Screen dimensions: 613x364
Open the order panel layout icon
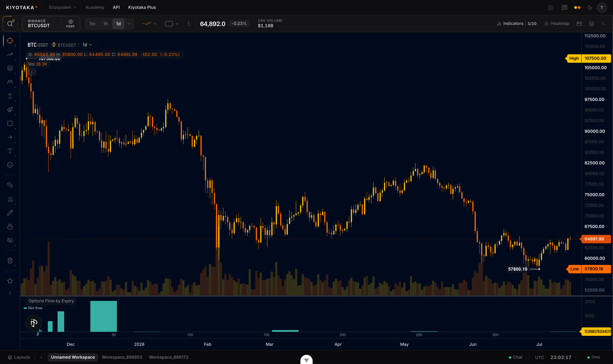click(x=579, y=24)
